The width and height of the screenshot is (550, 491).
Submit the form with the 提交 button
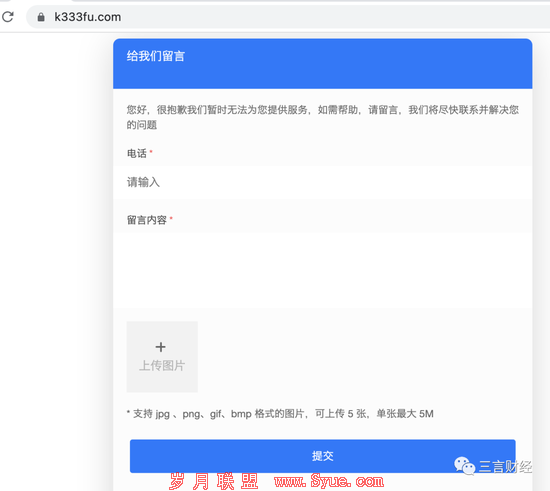[x=322, y=456]
